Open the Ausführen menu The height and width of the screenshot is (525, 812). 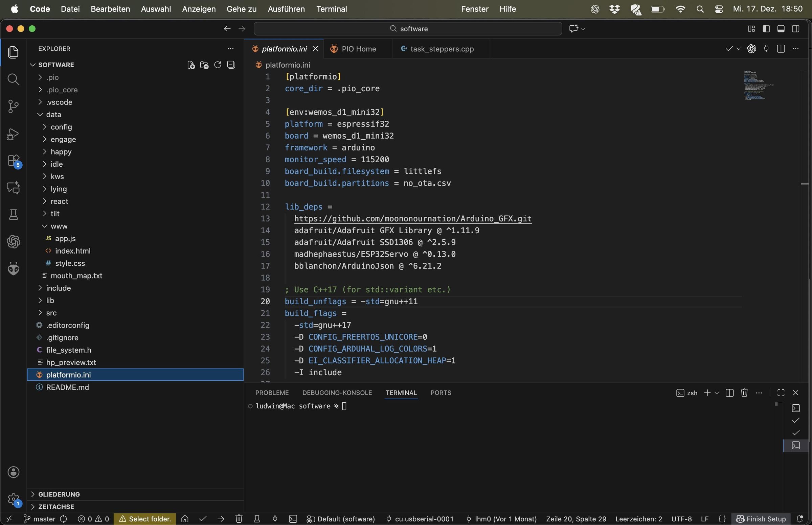coord(286,9)
